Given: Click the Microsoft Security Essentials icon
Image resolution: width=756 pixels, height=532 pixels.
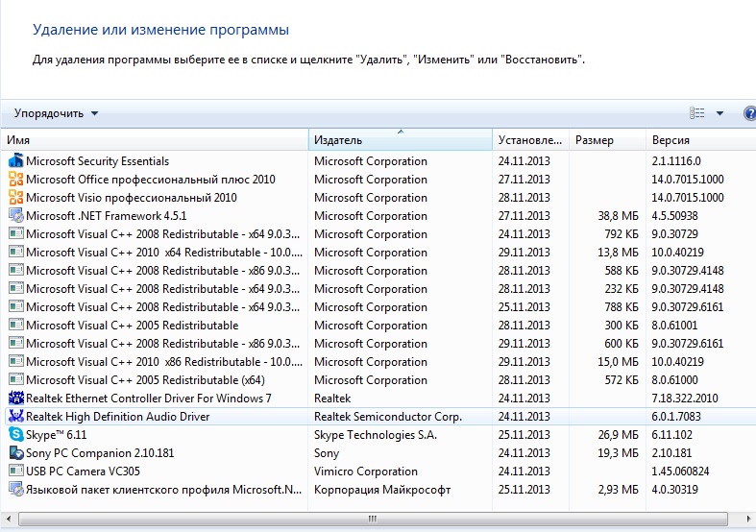Looking at the screenshot, I should (15, 161).
